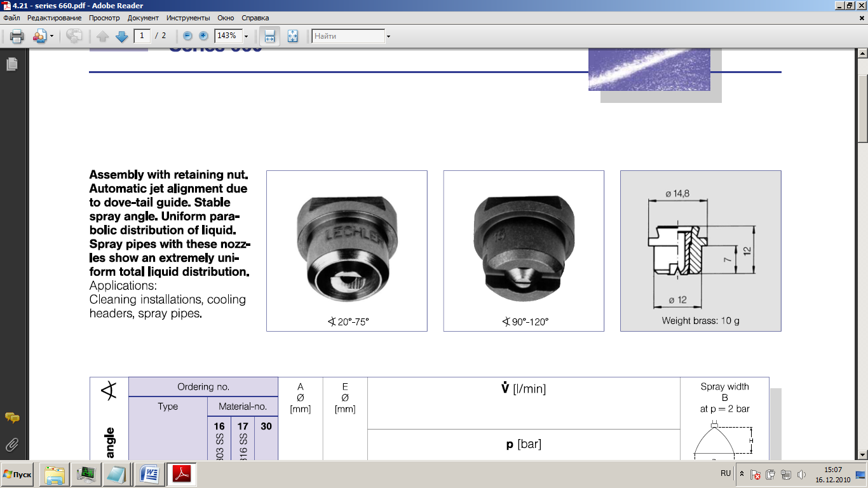
Task: Click the Adobe Reader icon in the title bar
Action: [6, 6]
